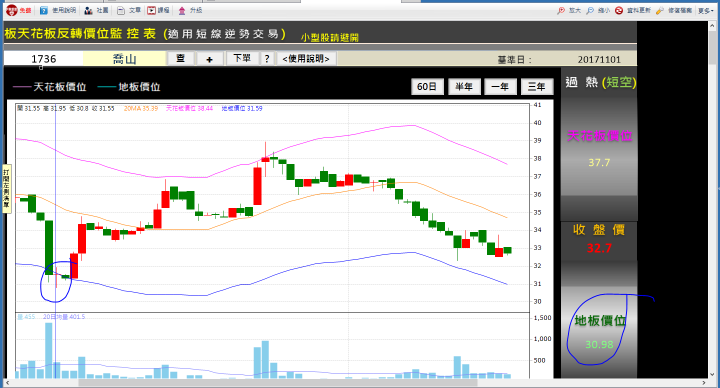Click the 下單 order button

[x=242, y=58]
